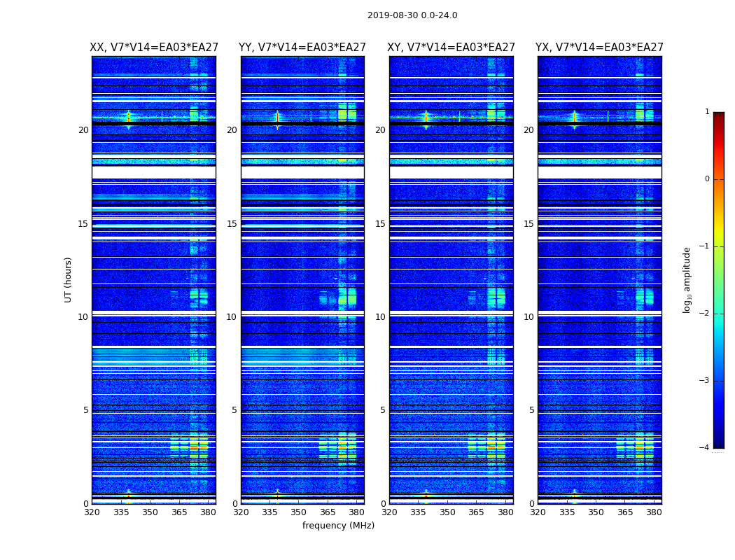Image resolution: width=735 pixels, height=560 pixels.
Task: Click the colorbar tick label −2
Action: coord(704,314)
